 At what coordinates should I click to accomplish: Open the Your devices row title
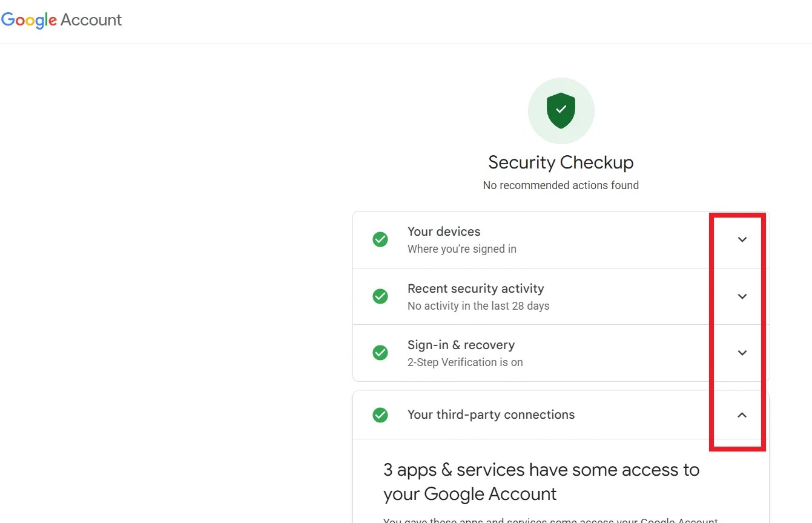[444, 232]
